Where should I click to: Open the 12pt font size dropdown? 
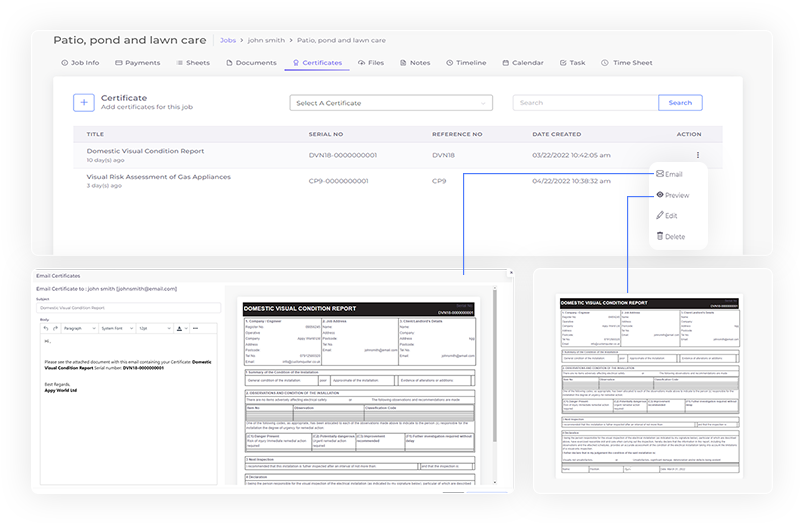153,328
